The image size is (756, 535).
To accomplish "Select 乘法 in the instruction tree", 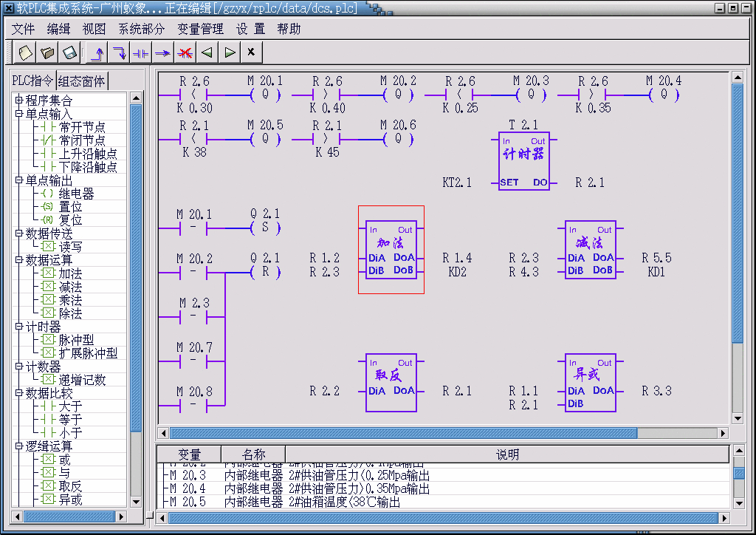I will [70, 300].
